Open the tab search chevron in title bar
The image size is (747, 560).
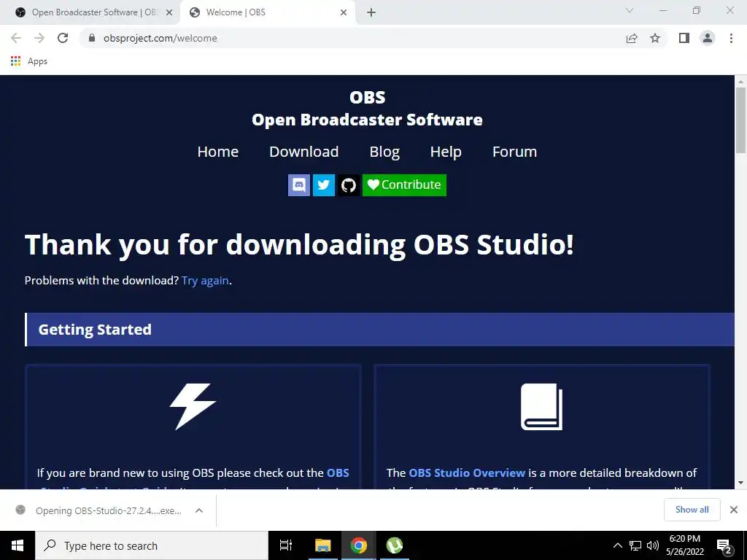[x=630, y=10]
